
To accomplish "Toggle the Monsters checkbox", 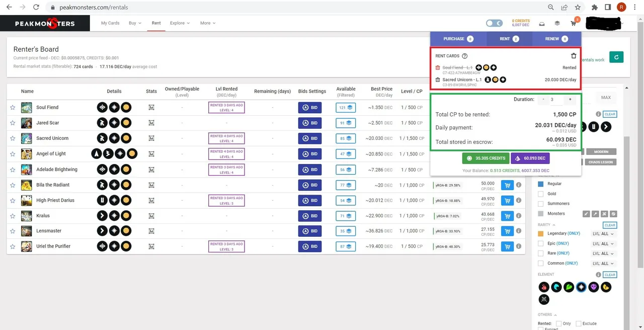I will [x=541, y=214].
